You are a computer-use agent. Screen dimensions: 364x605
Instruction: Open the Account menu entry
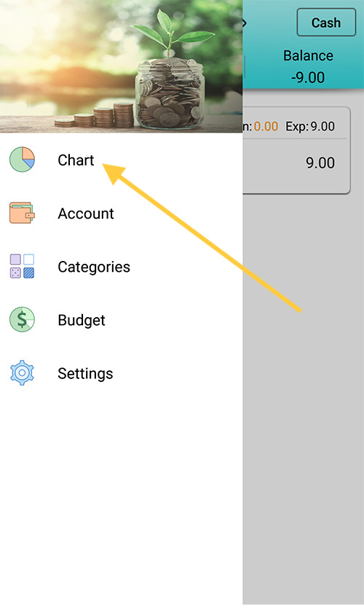click(x=86, y=214)
